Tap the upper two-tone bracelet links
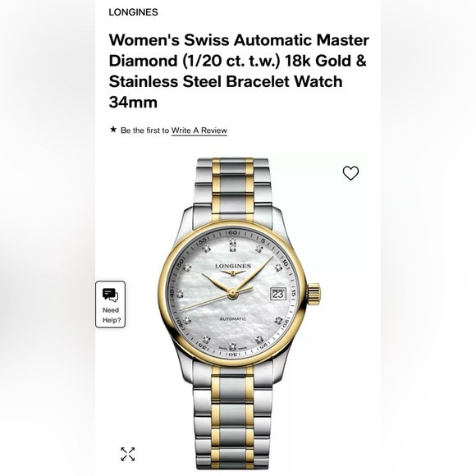The image size is (476, 476). click(x=232, y=188)
